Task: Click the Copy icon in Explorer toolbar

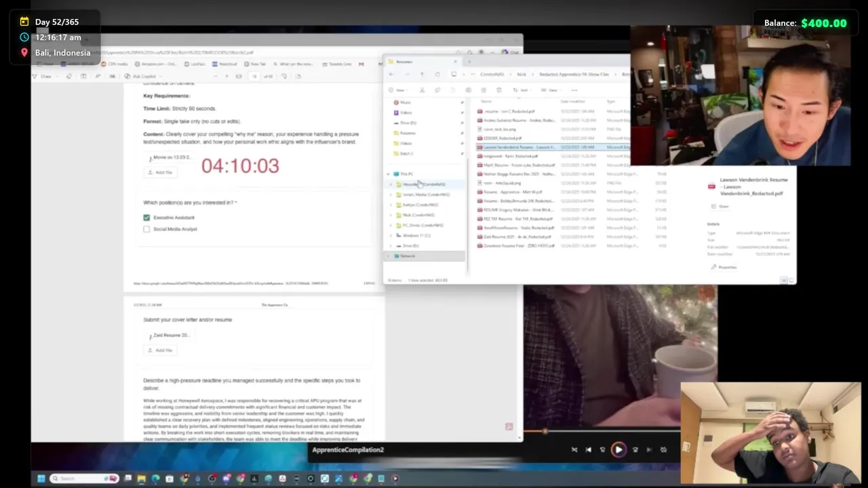Action: point(437,90)
